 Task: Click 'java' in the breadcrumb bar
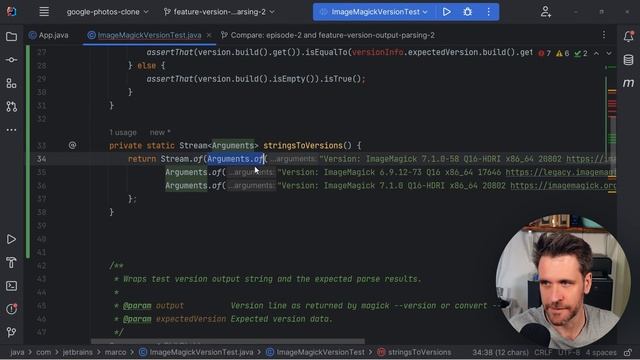(17, 352)
